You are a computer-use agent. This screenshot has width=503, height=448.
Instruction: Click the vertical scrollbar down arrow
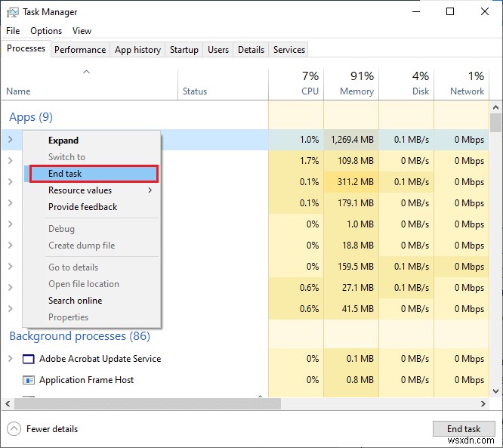(495, 391)
